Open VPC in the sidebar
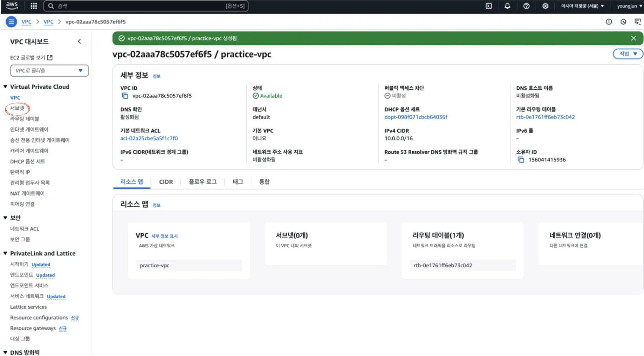 tap(15, 97)
